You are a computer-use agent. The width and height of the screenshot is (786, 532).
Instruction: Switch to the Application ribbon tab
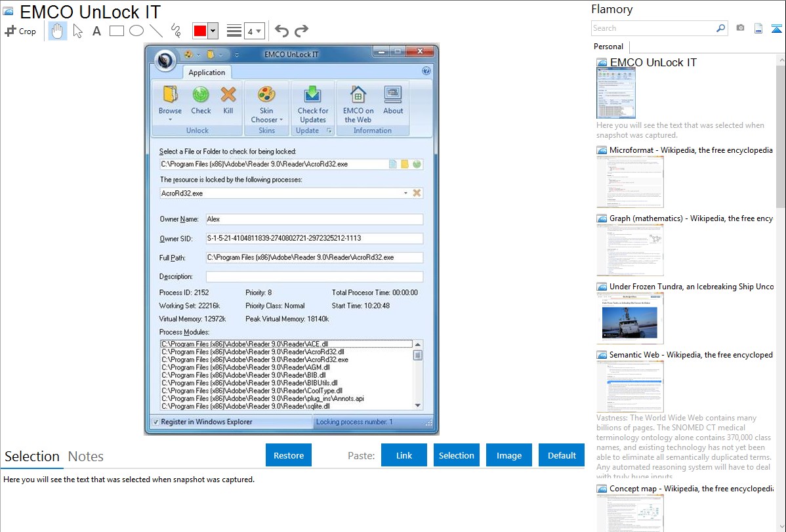[207, 73]
